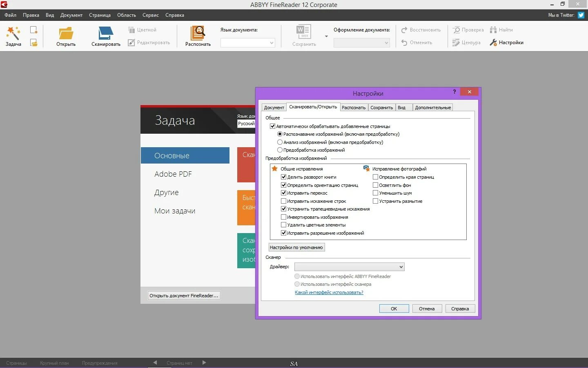
Task: Click the help question mark in dialog
Action: click(454, 92)
